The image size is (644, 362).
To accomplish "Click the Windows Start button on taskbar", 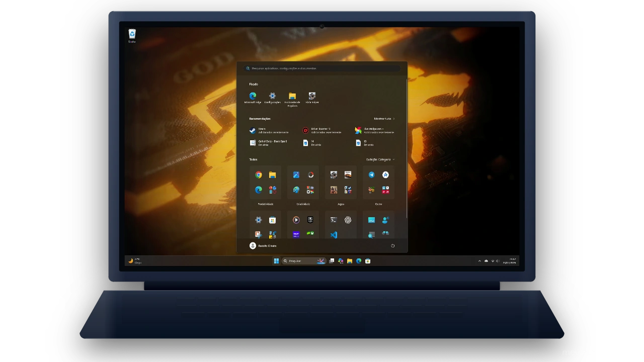I will [276, 261].
